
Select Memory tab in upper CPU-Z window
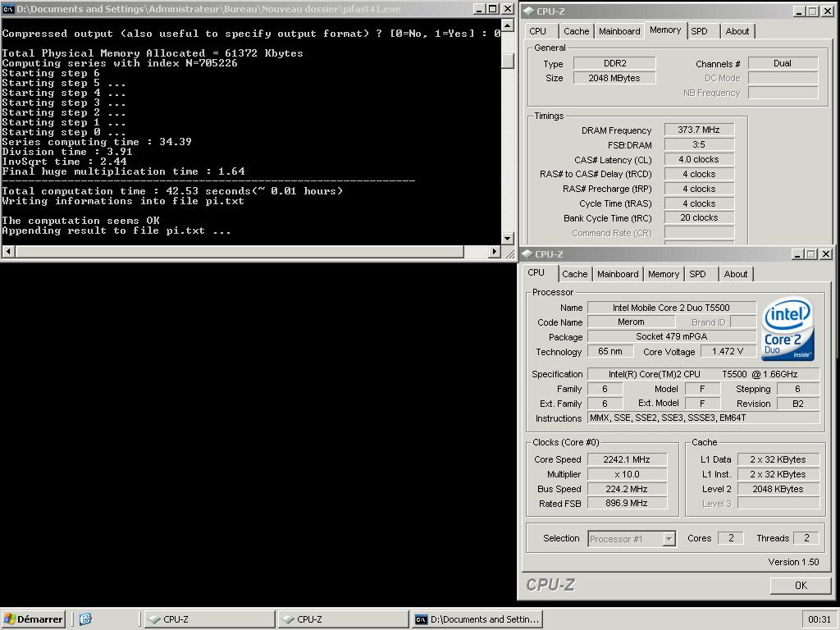665,30
